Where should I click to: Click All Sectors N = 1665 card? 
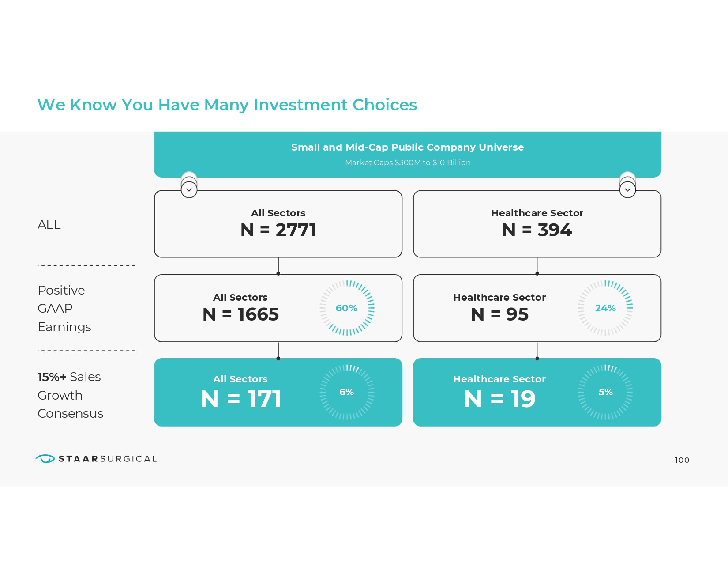click(x=240, y=308)
